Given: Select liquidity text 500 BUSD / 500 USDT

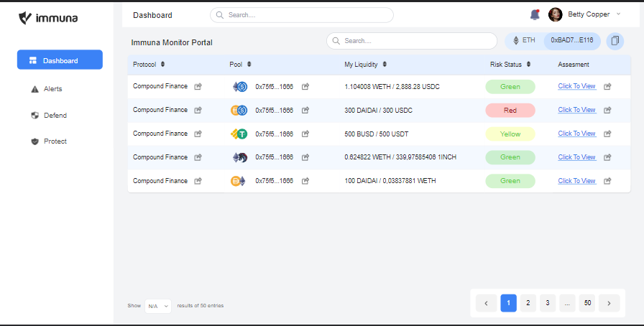Looking at the screenshot, I should point(377,134).
